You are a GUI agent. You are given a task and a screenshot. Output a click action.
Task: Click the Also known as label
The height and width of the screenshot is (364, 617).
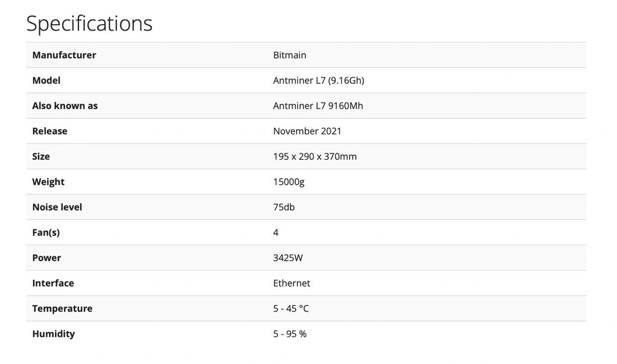[64, 105]
